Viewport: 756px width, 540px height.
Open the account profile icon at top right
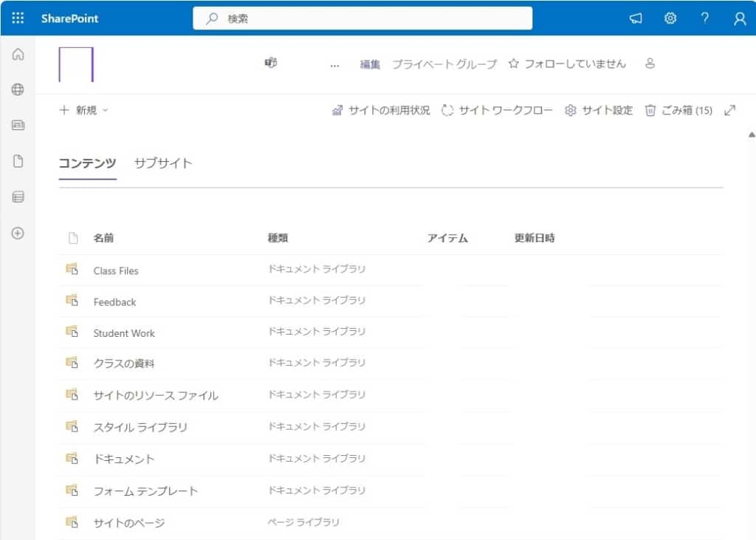pos(739,18)
